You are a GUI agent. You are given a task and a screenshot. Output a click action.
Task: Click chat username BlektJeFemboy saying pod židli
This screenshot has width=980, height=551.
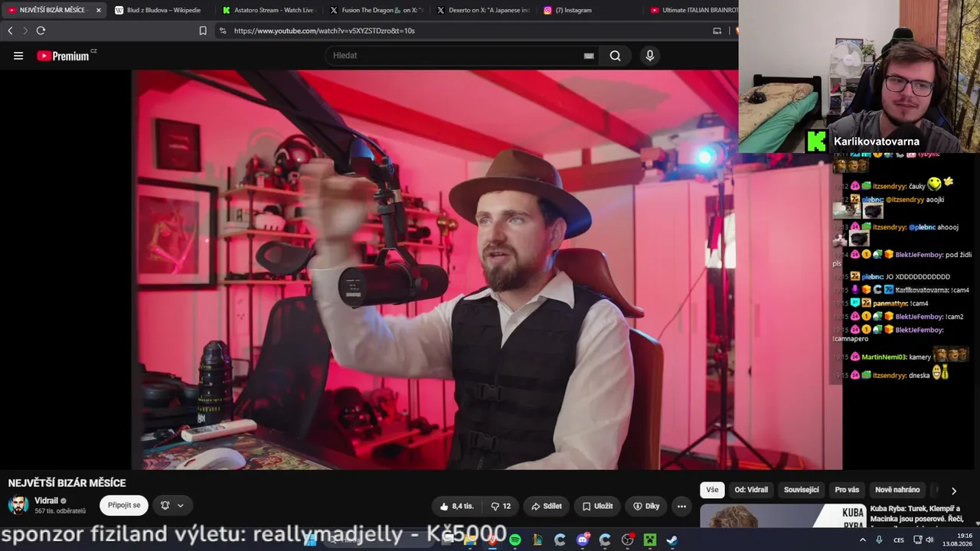919,254
